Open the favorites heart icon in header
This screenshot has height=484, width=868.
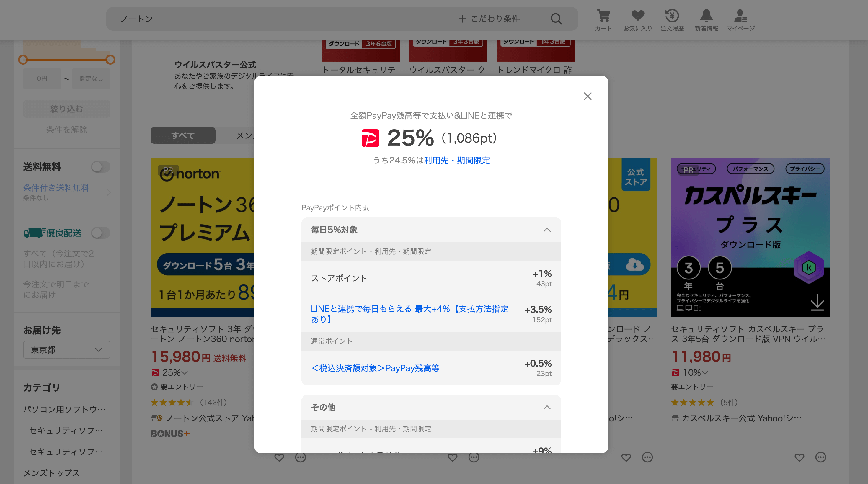pos(637,20)
